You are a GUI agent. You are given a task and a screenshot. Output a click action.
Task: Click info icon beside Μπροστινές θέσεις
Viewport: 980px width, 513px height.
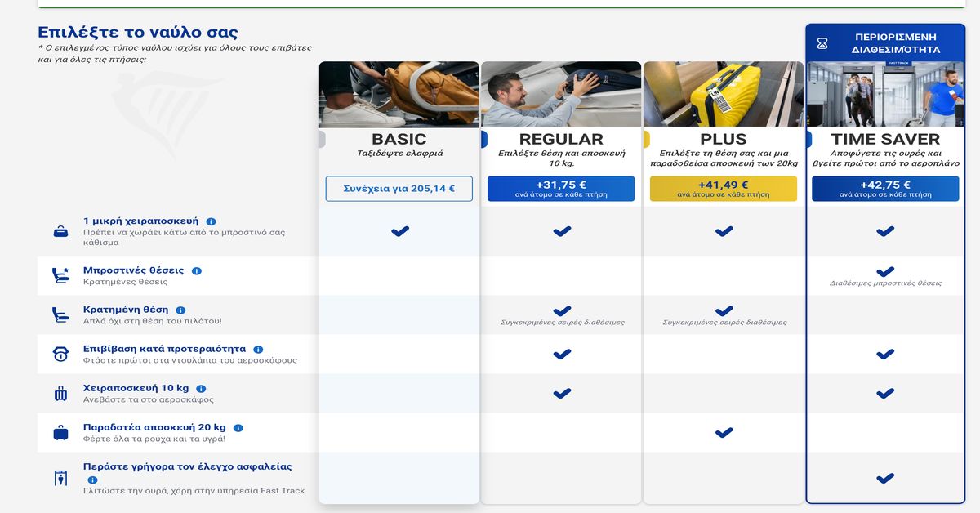click(197, 270)
